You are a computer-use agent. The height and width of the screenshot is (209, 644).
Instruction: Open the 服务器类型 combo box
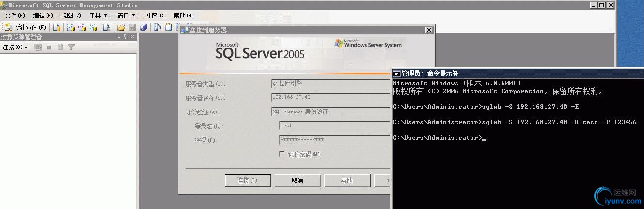pos(331,83)
